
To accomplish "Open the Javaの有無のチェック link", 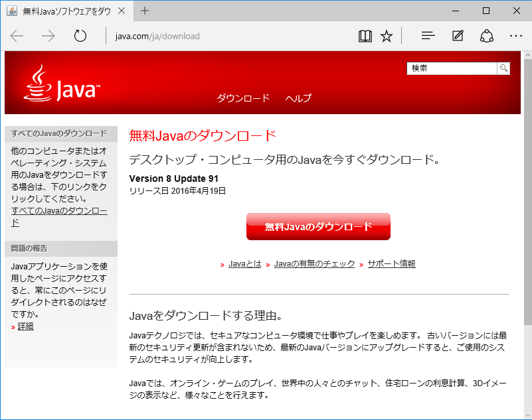I will (314, 264).
